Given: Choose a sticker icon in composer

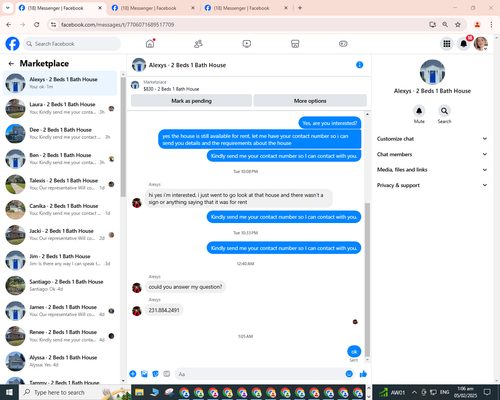Looking at the screenshot, I should click(155, 374).
